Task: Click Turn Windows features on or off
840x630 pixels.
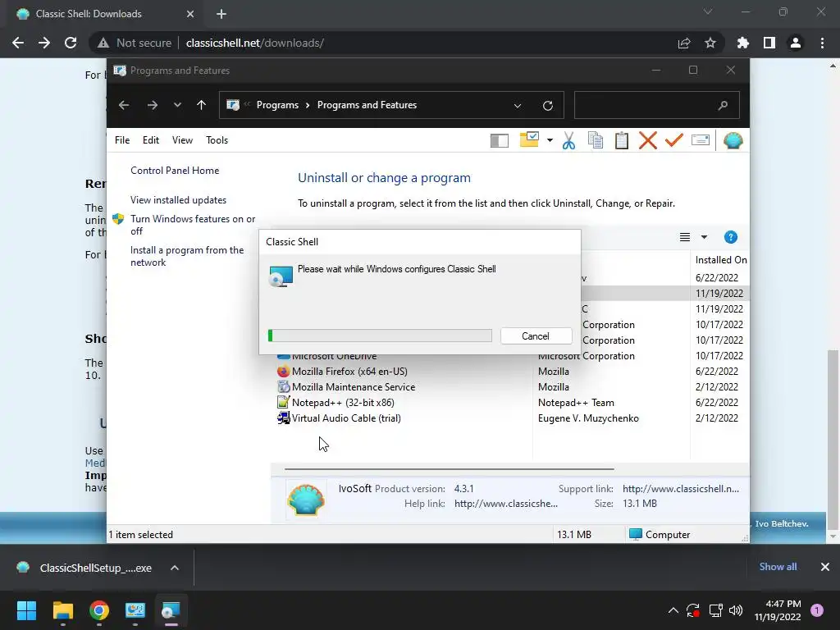Action: [x=193, y=225]
